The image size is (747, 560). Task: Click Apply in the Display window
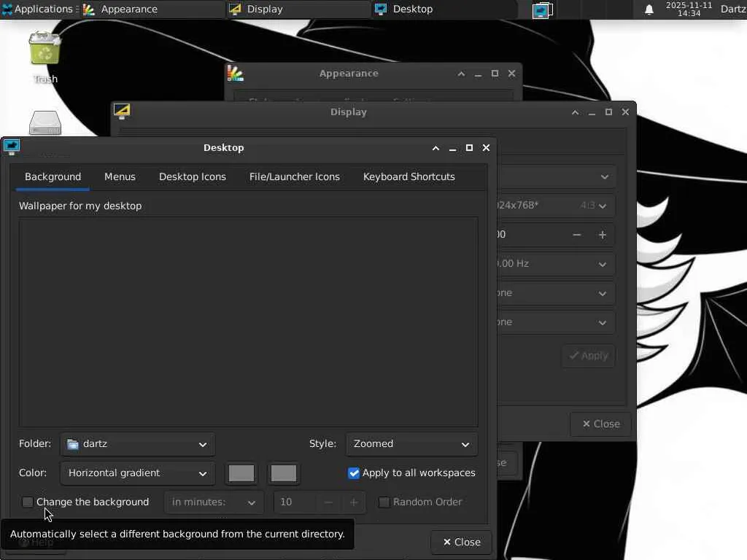589,356
